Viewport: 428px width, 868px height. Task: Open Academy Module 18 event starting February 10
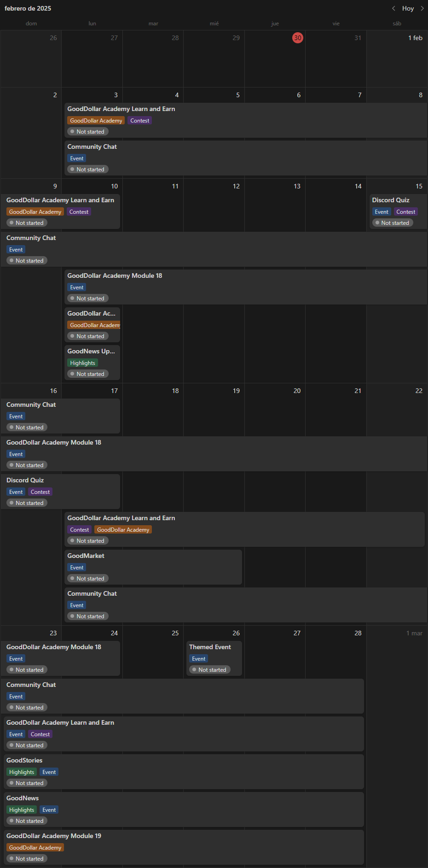click(x=246, y=287)
